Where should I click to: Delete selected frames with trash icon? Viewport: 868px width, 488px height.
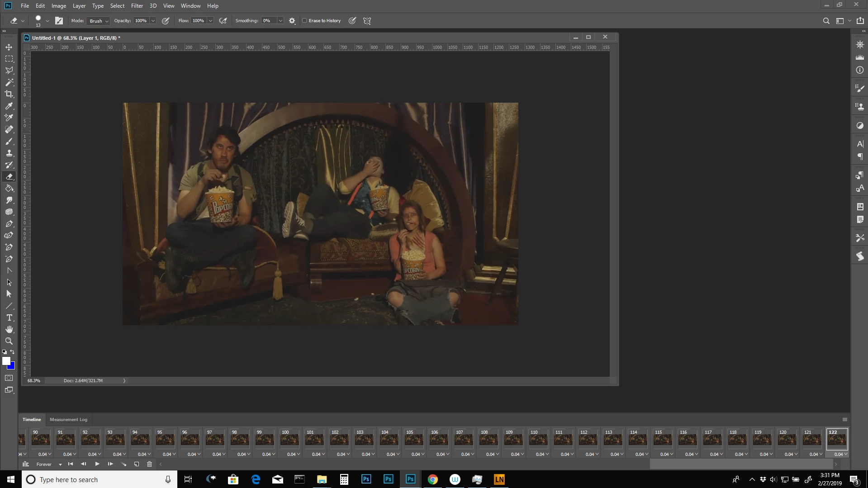pos(149,464)
